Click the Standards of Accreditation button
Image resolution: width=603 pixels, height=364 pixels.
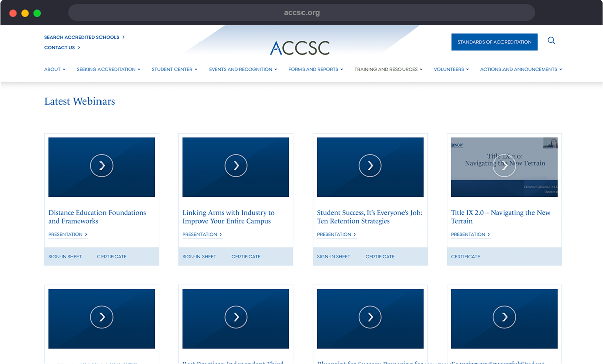coord(494,42)
